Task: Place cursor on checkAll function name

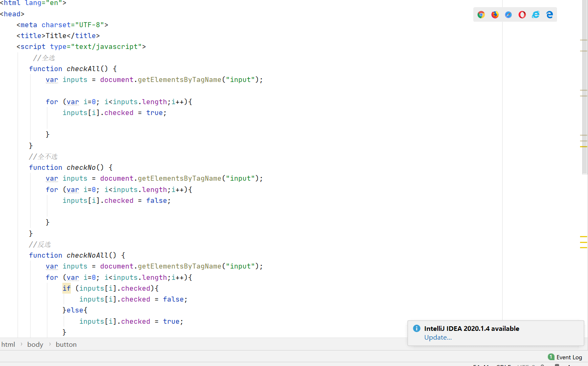Action: click(x=83, y=69)
